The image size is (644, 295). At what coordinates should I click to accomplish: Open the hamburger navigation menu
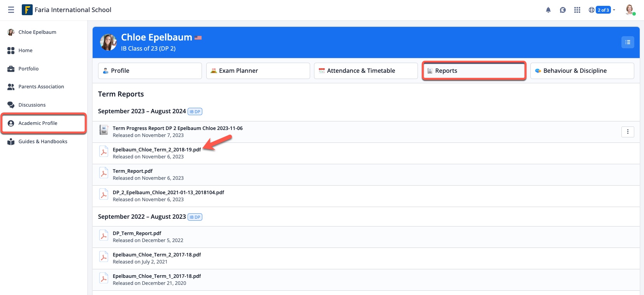coord(11,10)
